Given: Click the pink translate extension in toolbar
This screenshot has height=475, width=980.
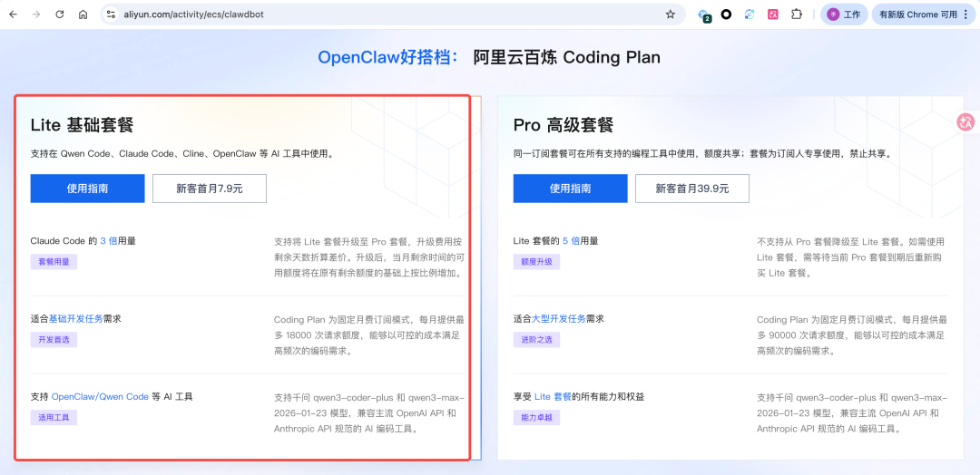Looking at the screenshot, I should tap(772, 15).
